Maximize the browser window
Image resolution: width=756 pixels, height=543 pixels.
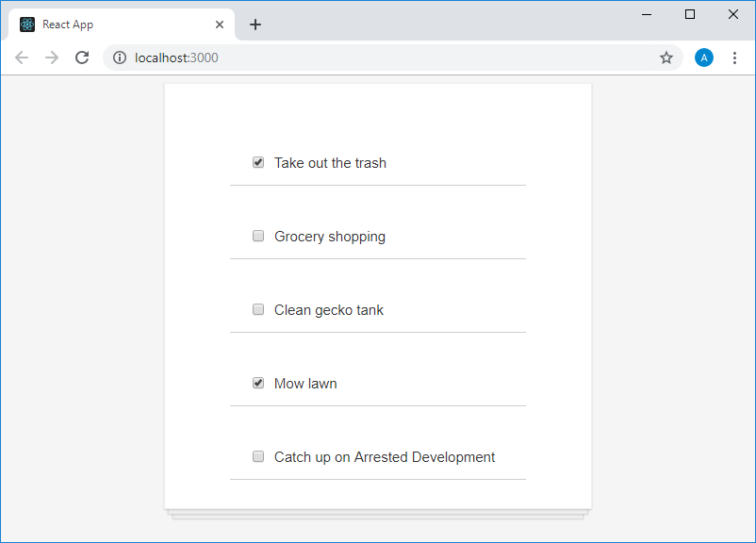(690, 14)
